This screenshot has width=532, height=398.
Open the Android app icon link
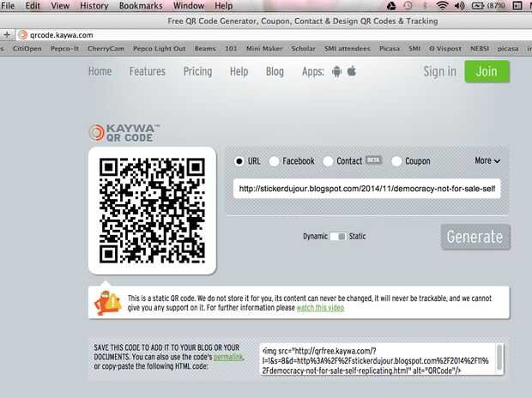click(x=336, y=71)
